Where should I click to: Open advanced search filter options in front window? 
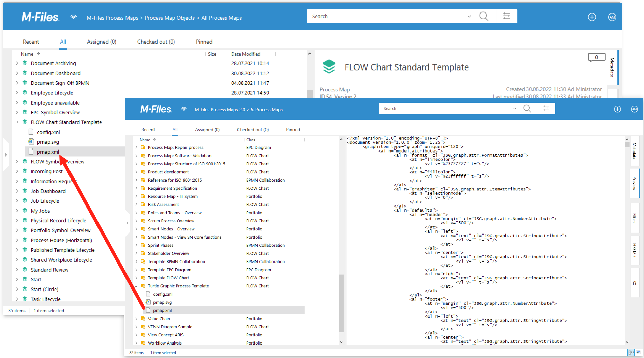[x=546, y=109]
